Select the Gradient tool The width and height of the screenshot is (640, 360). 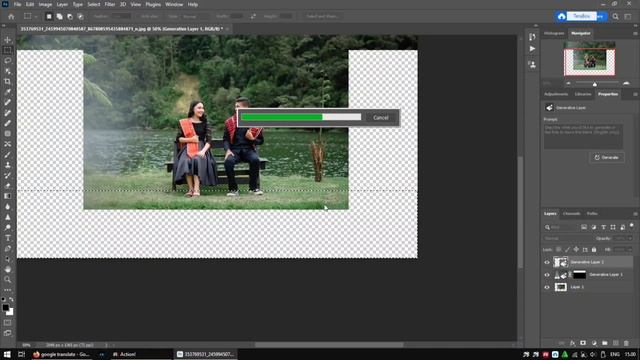coord(8,196)
